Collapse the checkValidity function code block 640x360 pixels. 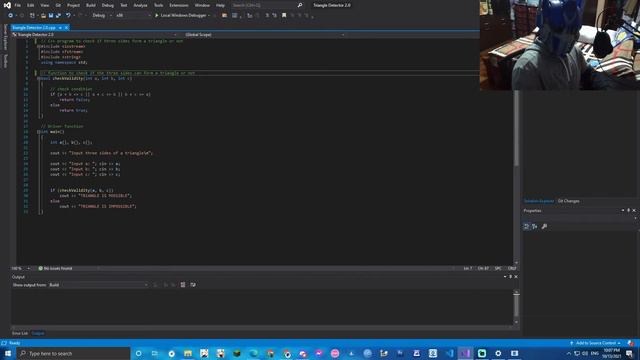pos(38,78)
